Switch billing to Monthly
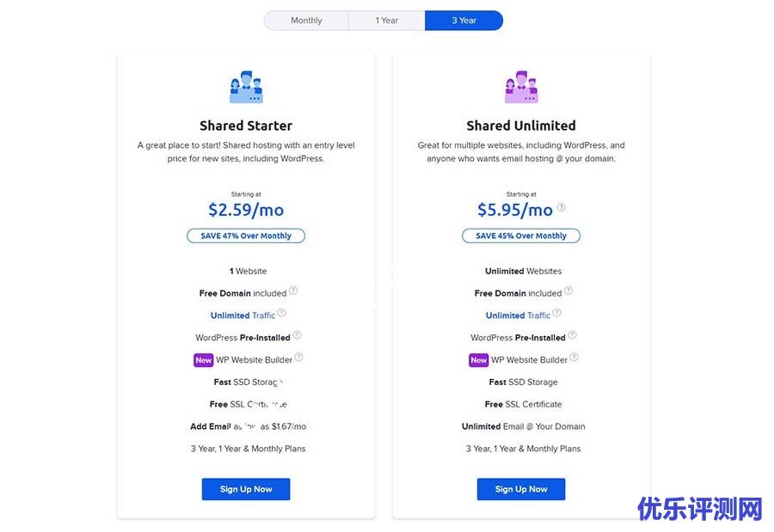The height and width of the screenshot is (532, 774). click(x=306, y=21)
